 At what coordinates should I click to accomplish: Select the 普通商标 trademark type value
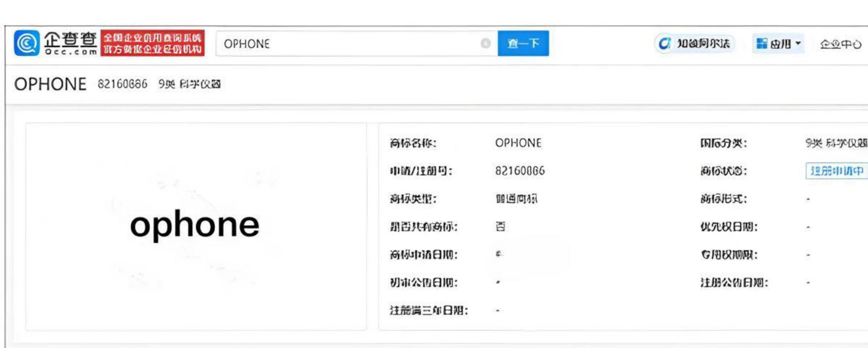click(516, 199)
